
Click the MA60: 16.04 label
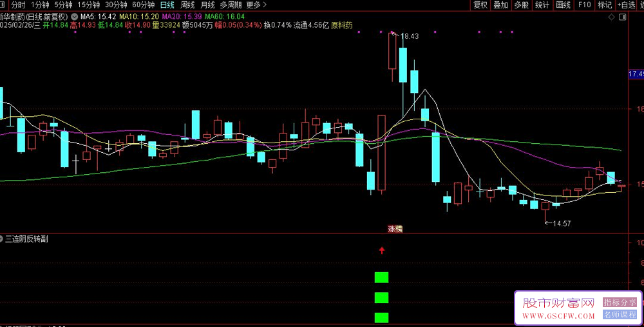[x=225, y=17]
